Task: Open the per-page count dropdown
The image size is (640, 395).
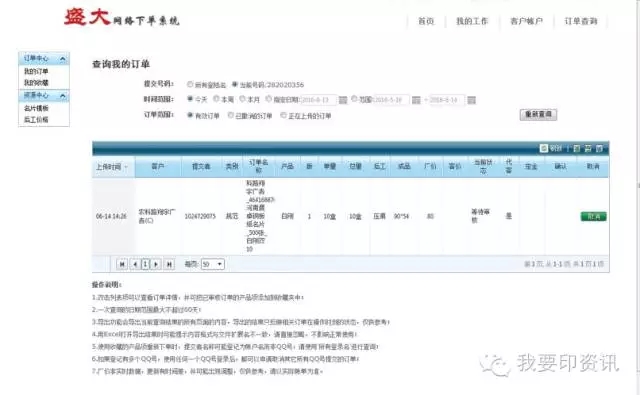Action: pos(213,264)
